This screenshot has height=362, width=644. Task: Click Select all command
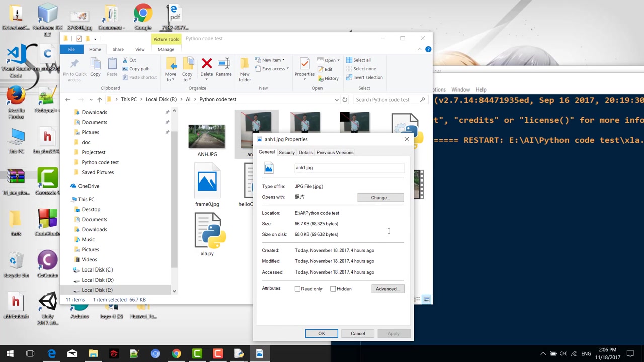358,60
